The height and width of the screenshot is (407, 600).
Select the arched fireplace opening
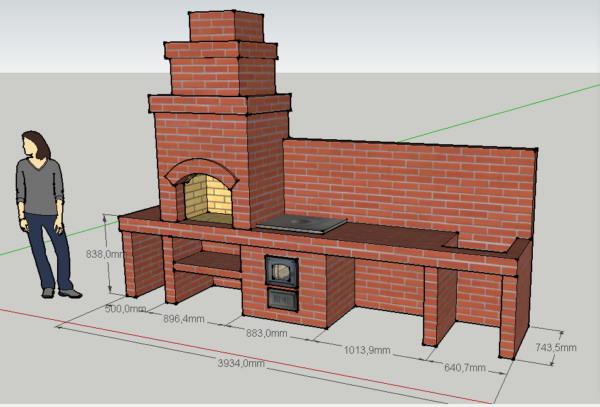(208, 198)
